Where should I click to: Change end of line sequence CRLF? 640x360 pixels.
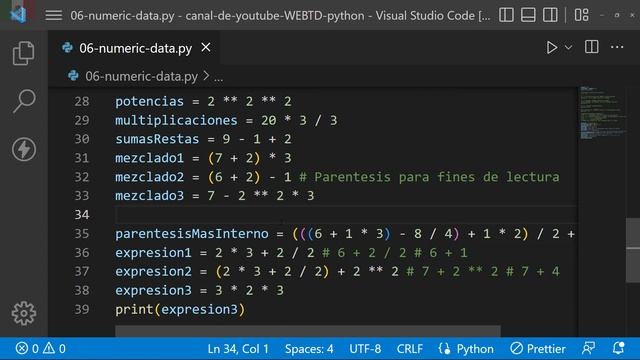pos(409,349)
